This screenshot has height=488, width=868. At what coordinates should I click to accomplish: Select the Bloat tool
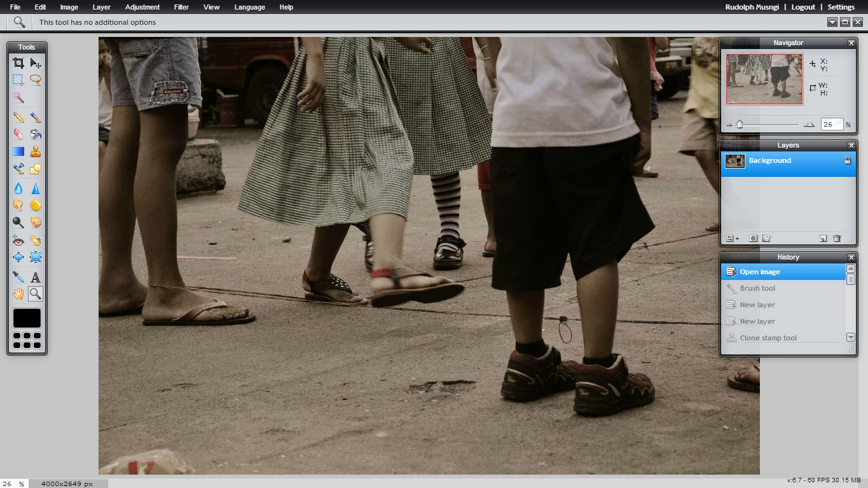pyautogui.click(x=18, y=258)
